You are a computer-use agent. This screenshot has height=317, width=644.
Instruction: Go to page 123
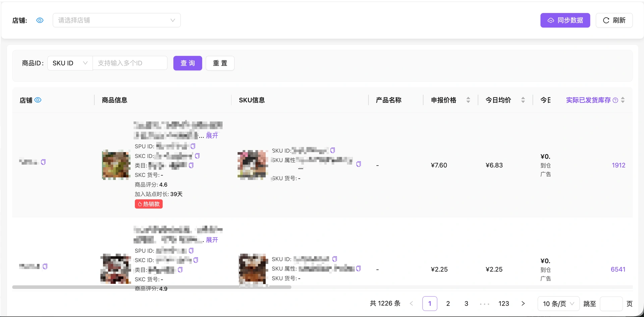[x=504, y=304]
